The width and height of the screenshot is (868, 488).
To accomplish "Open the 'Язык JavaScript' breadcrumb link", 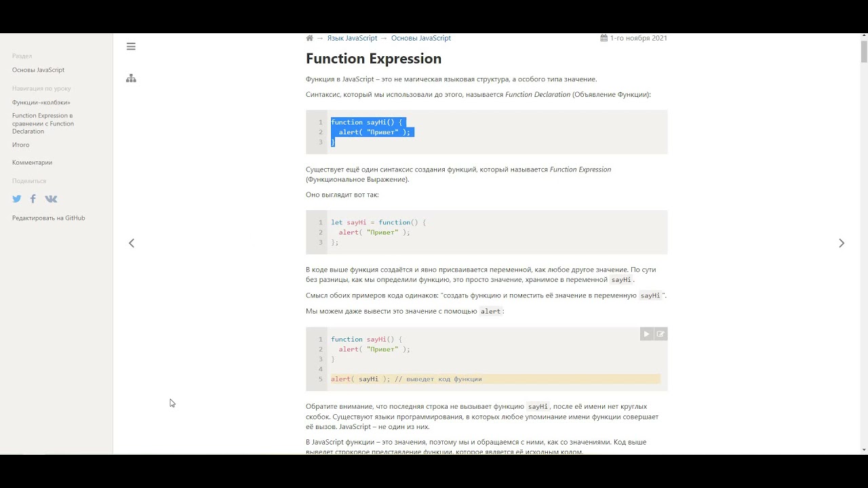I will (352, 38).
